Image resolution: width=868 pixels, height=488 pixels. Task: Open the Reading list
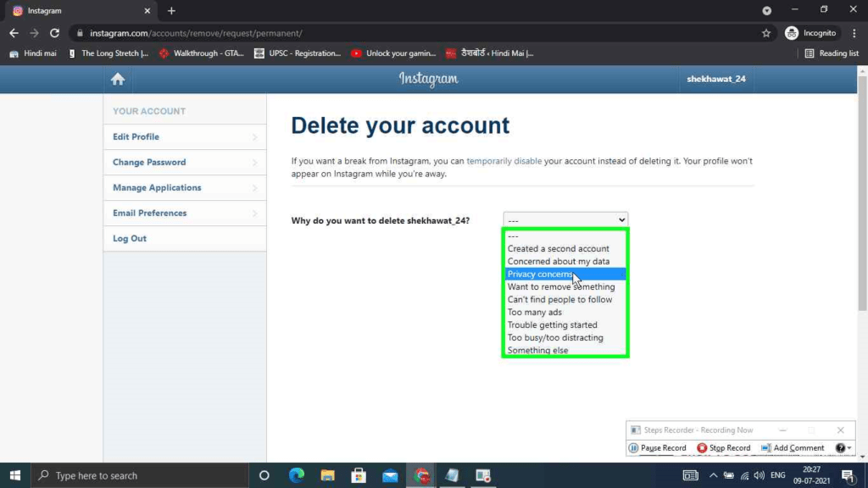click(832, 53)
